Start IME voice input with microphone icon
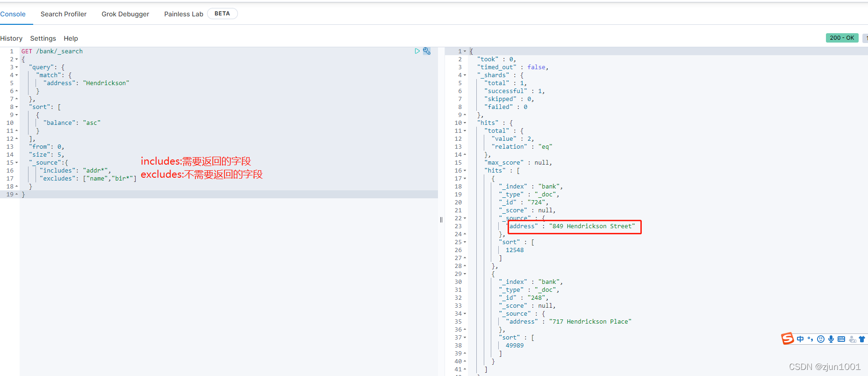The height and width of the screenshot is (376, 868). pos(831,339)
